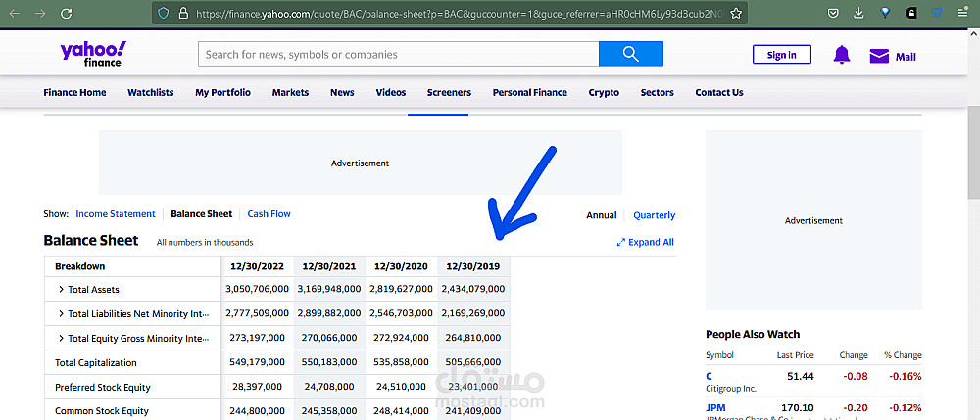The width and height of the screenshot is (980, 420).
Task: Click the Preferred Stock Equity row label
Action: 103,387
